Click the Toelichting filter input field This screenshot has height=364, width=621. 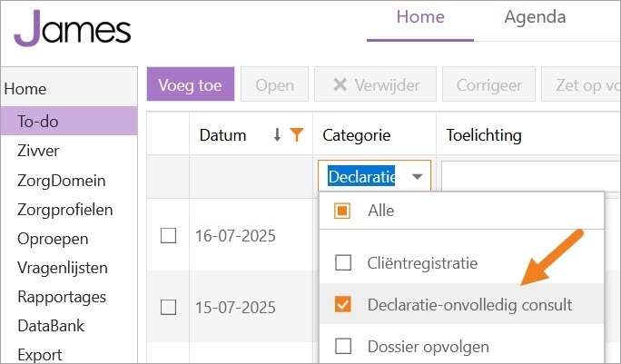pos(527,177)
